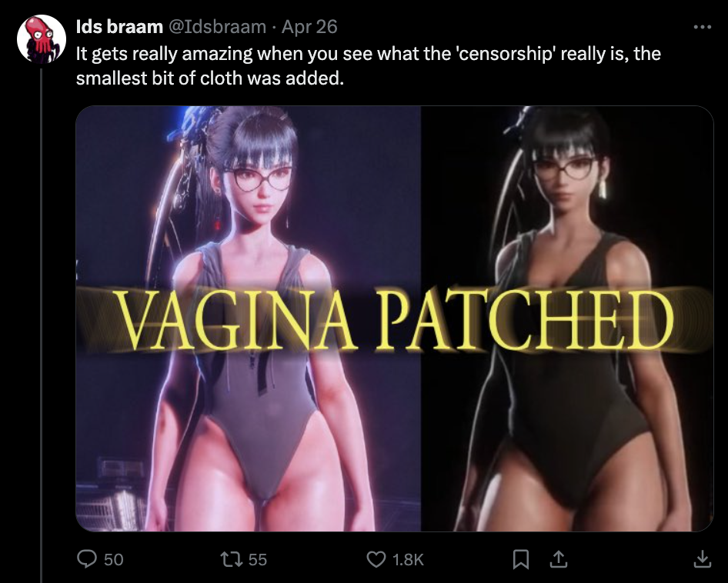Click the reply speech bubble icon

[x=87, y=559]
